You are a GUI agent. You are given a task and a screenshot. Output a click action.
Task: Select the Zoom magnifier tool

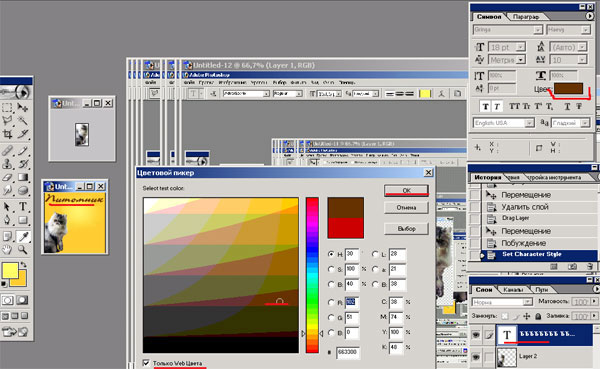tap(23, 250)
